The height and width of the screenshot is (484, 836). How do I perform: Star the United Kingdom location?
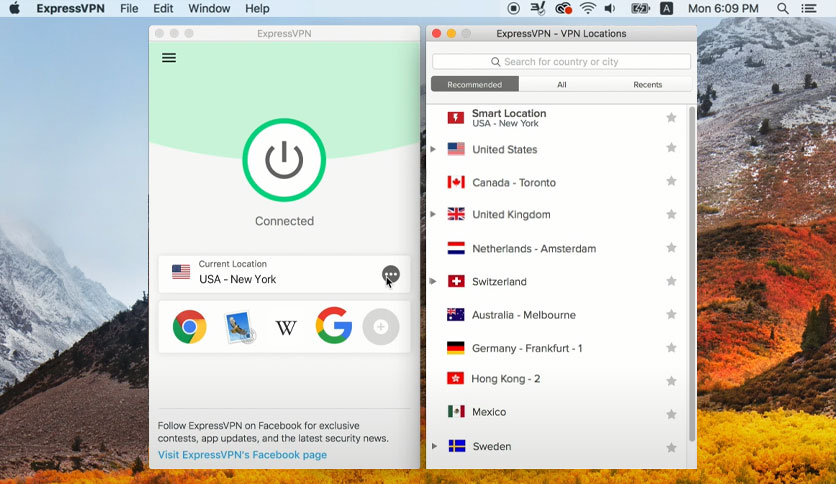[x=671, y=214]
